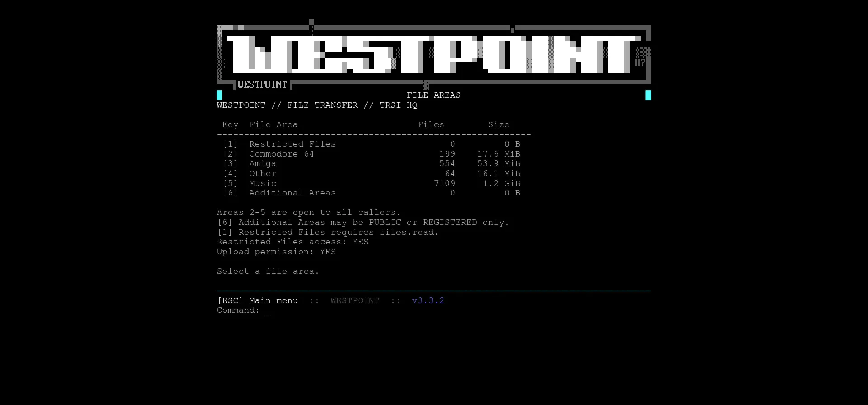
Task: Open the [2] Commodore 64 file area
Action: click(372, 154)
